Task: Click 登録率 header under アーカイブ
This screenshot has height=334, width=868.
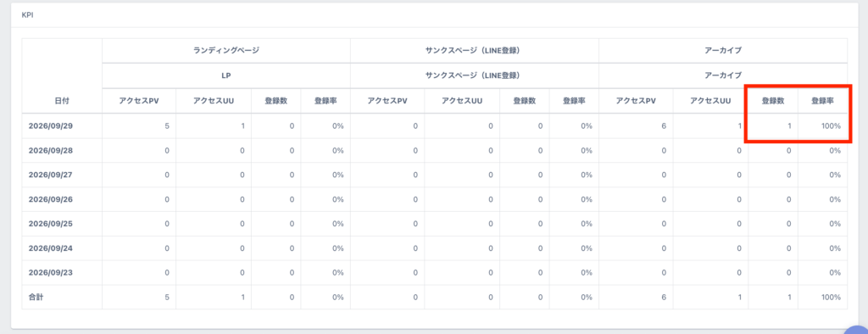Action: pos(822,101)
